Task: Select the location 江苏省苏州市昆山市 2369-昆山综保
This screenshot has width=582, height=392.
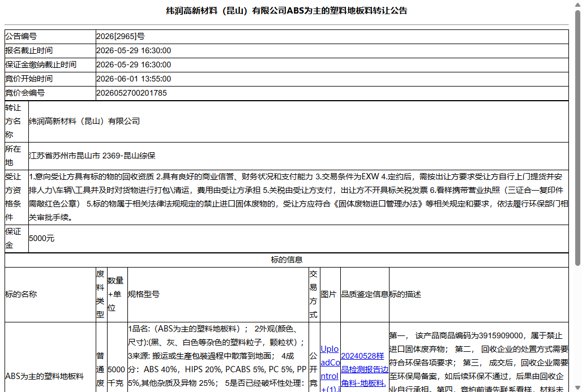Action: (92, 156)
